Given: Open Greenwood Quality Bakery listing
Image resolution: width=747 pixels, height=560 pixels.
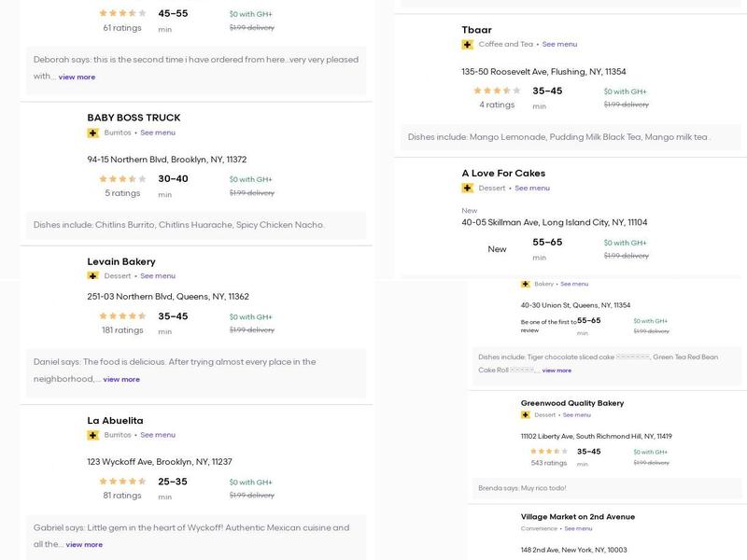Looking at the screenshot, I should click(572, 403).
